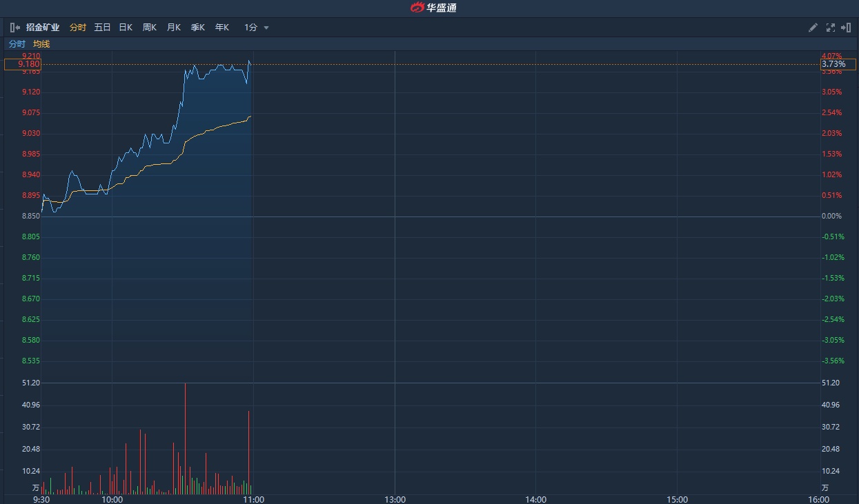Open the 年K yearly candlestick chart

(x=221, y=28)
